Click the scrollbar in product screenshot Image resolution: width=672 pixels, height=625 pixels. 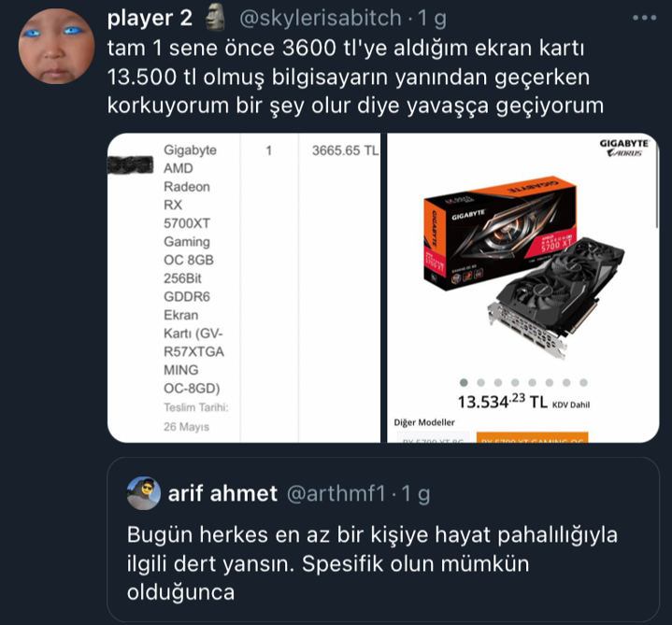[x=656, y=184]
